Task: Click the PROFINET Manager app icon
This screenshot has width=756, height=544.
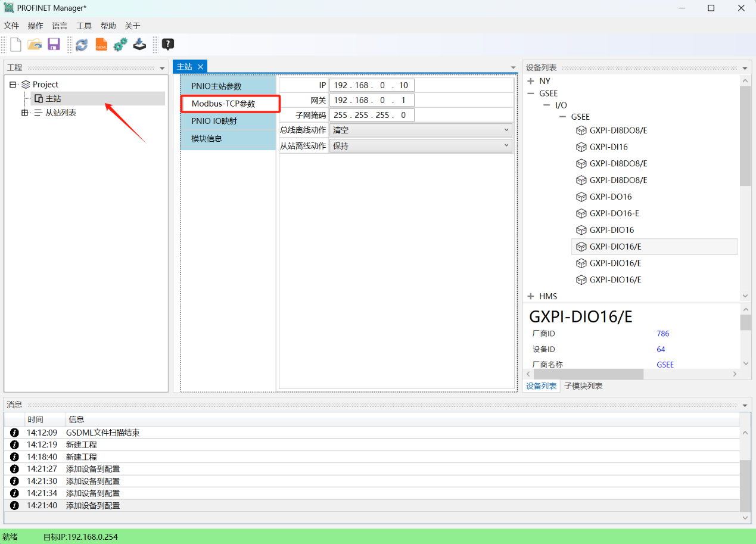Action: pos(8,8)
